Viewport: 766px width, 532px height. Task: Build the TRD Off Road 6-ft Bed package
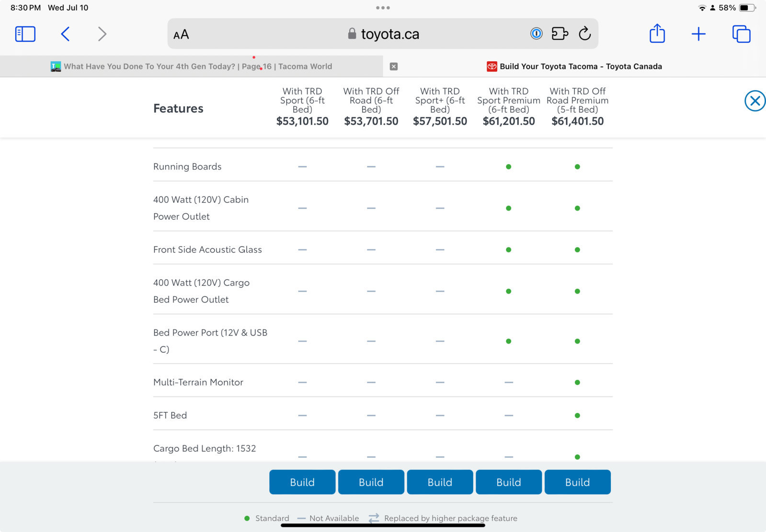371,482
